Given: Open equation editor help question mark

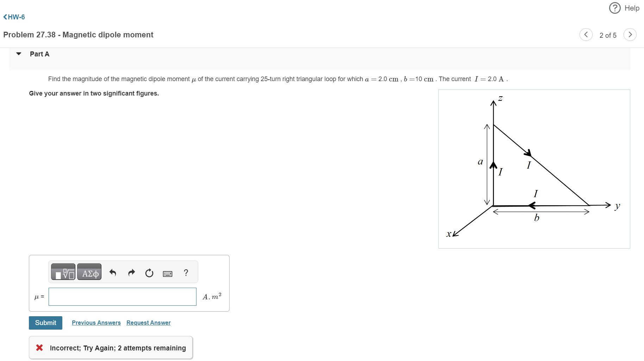Looking at the screenshot, I should (186, 273).
